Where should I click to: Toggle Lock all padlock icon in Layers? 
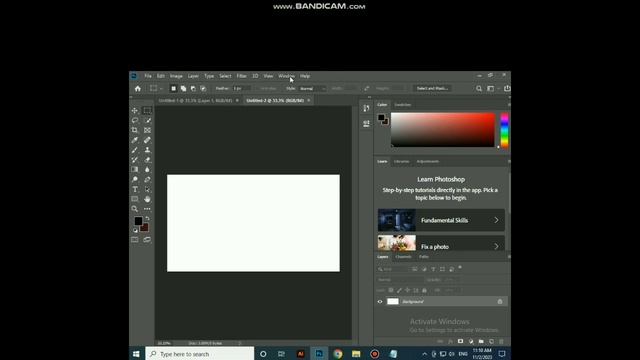coord(424,290)
